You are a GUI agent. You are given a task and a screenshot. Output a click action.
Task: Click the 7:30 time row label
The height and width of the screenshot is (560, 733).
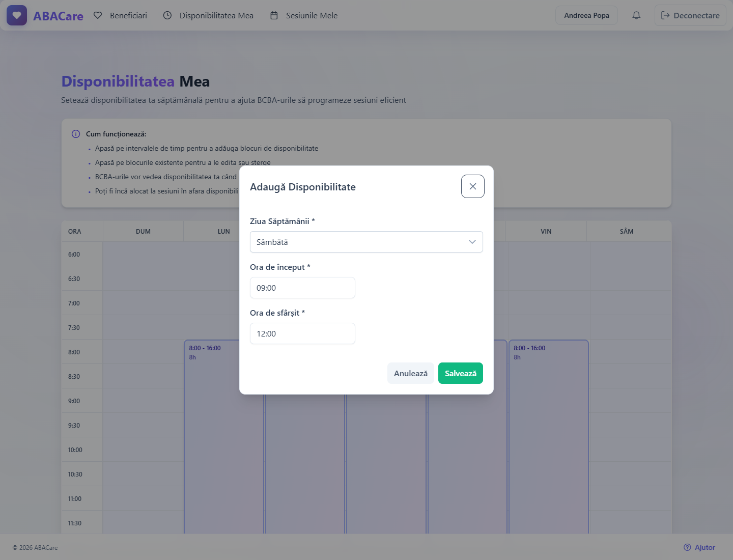click(74, 328)
